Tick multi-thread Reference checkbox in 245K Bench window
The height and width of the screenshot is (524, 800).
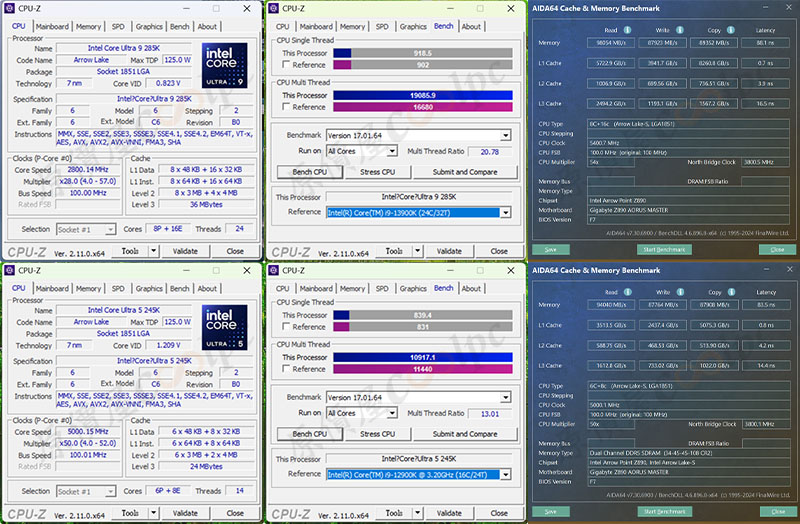pyautogui.click(x=286, y=368)
